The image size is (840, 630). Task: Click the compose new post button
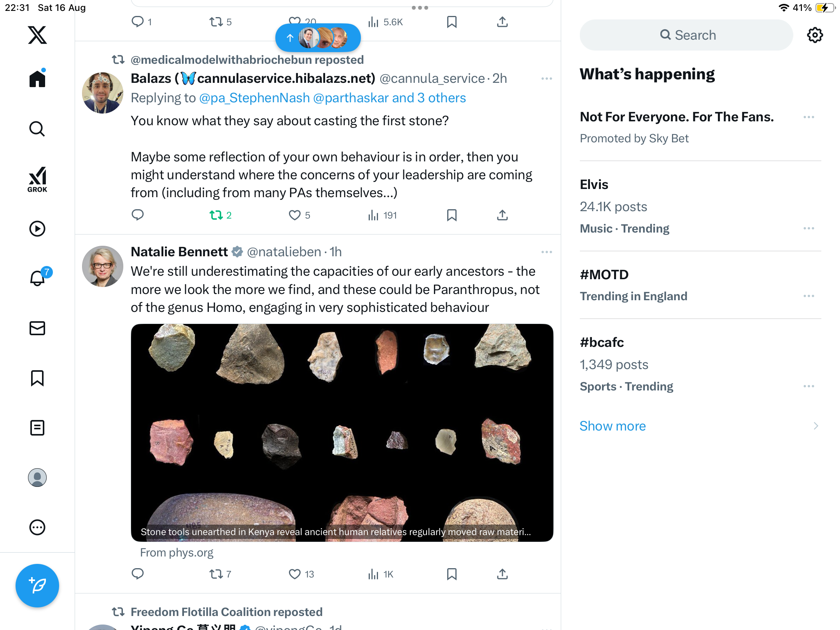point(37,585)
